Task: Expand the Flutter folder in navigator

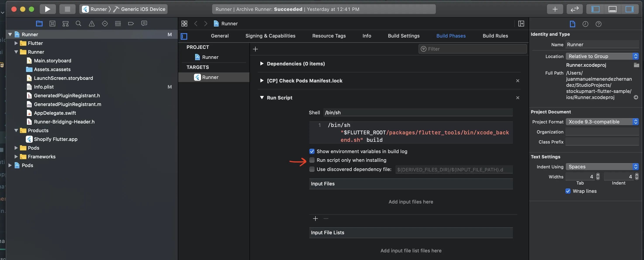Action: click(16, 43)
